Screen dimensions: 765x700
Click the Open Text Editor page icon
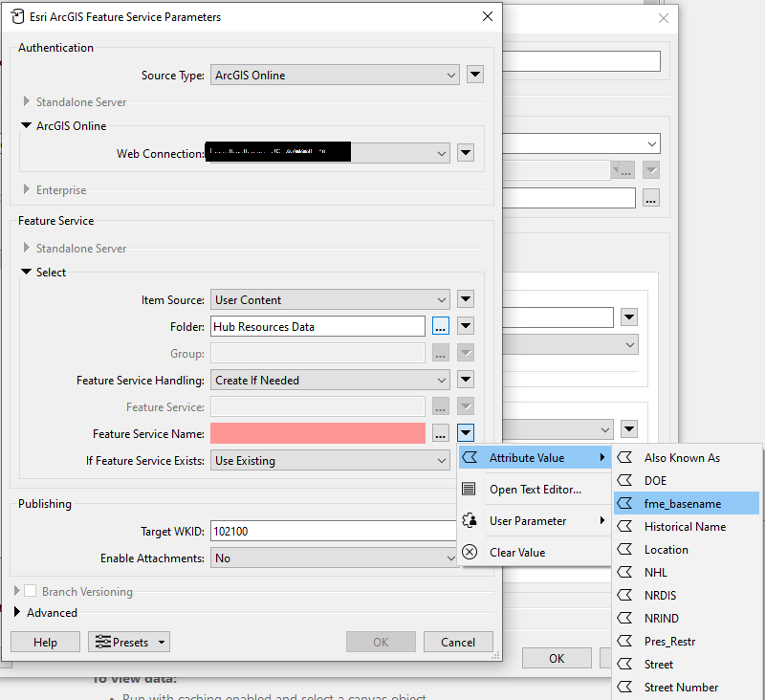[x=469, y=489]
